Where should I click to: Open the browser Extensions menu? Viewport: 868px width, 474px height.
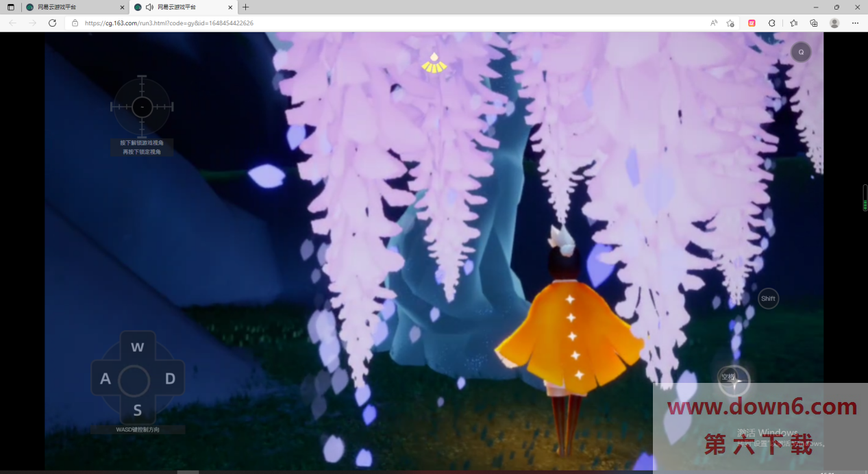(772, 23)
